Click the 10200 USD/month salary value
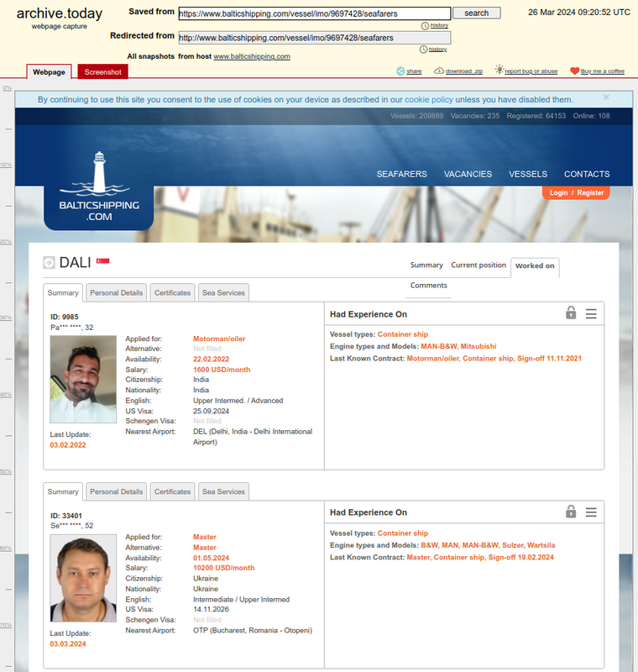Image resolution: width=638 pixels, height=672 pixels. coord(224,568)
